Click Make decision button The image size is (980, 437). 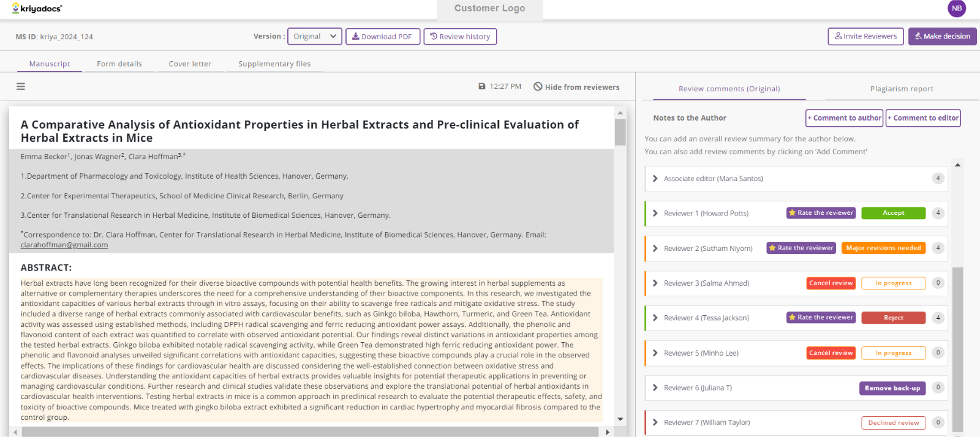click(x=943, y=36)
